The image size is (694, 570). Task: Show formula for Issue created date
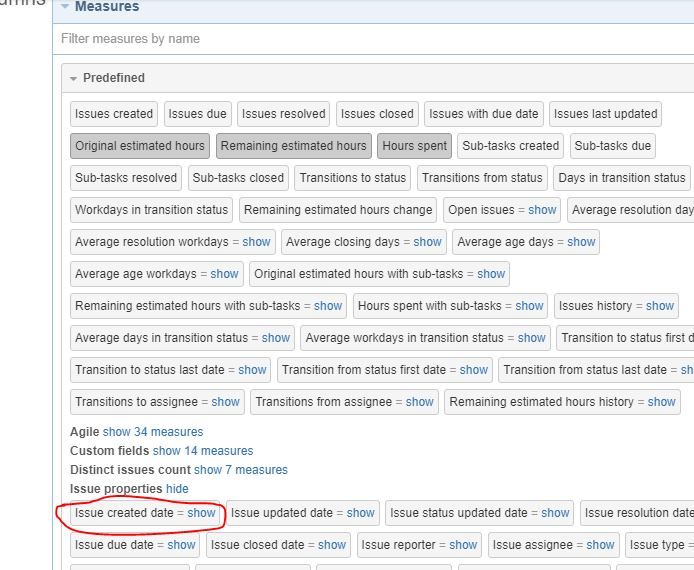(x=201, y=512)
